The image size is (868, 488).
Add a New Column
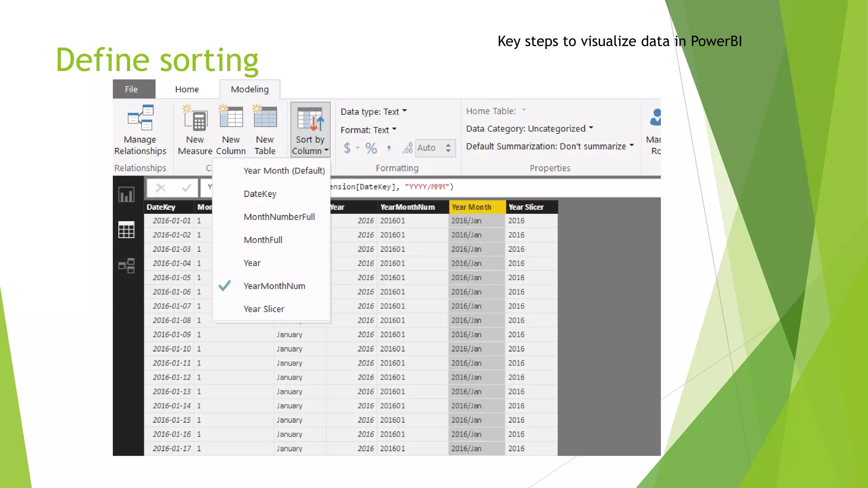pos(231,130)
